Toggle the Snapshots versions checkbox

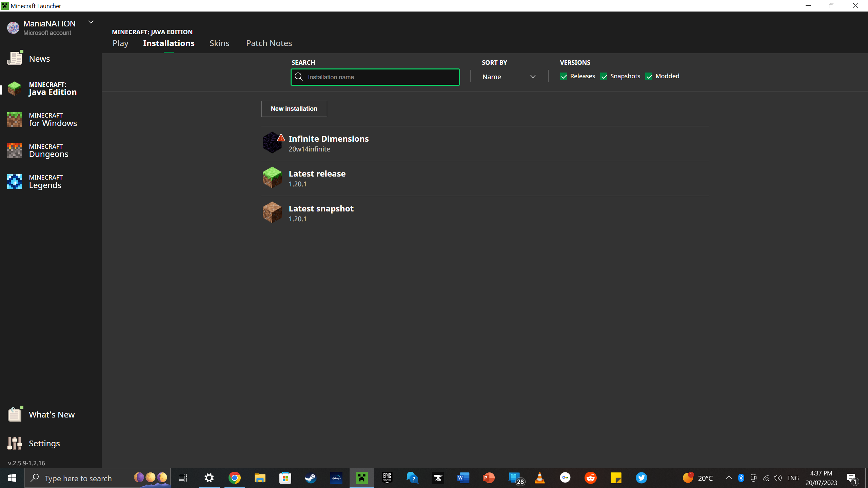click(x=604, y=76)
